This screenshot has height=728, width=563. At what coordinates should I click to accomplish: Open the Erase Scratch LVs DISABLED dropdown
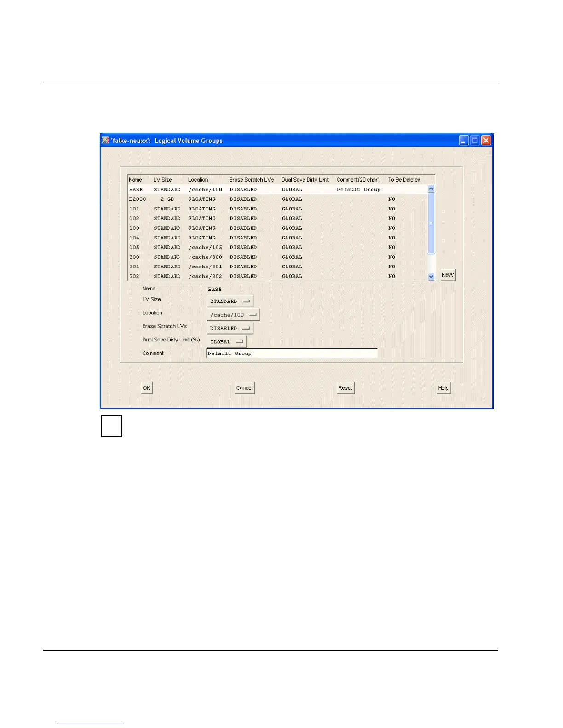coord(230,328)
